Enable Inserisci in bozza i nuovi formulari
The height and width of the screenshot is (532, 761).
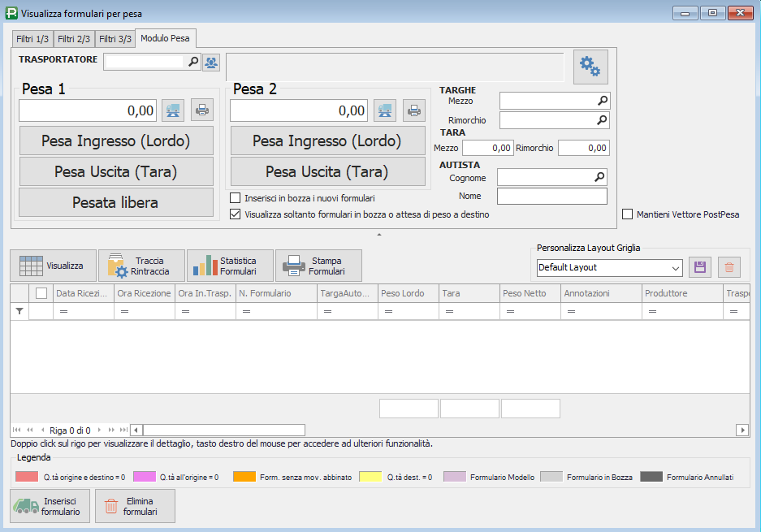pyautogui.click(x=236, y=198)
